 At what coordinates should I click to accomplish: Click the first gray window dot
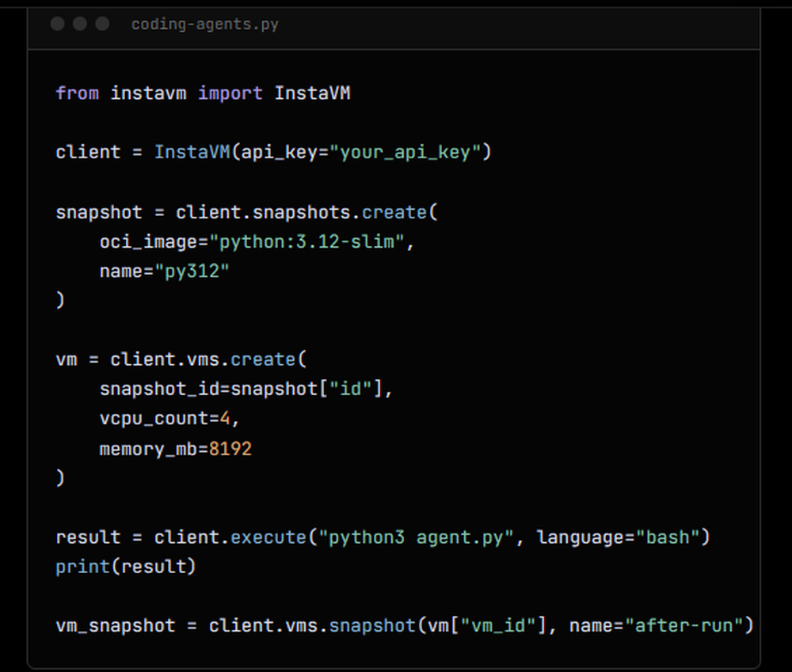tap(58, 24)
